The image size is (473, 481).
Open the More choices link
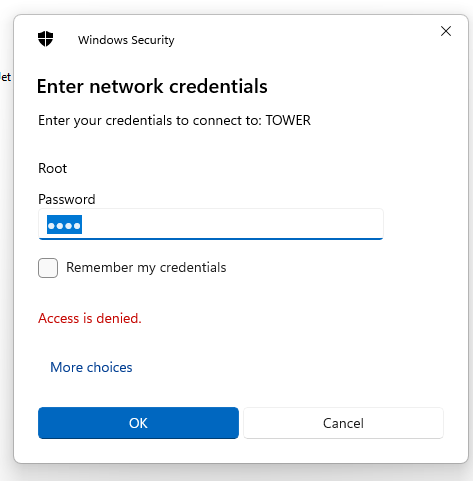coord(91,367)
